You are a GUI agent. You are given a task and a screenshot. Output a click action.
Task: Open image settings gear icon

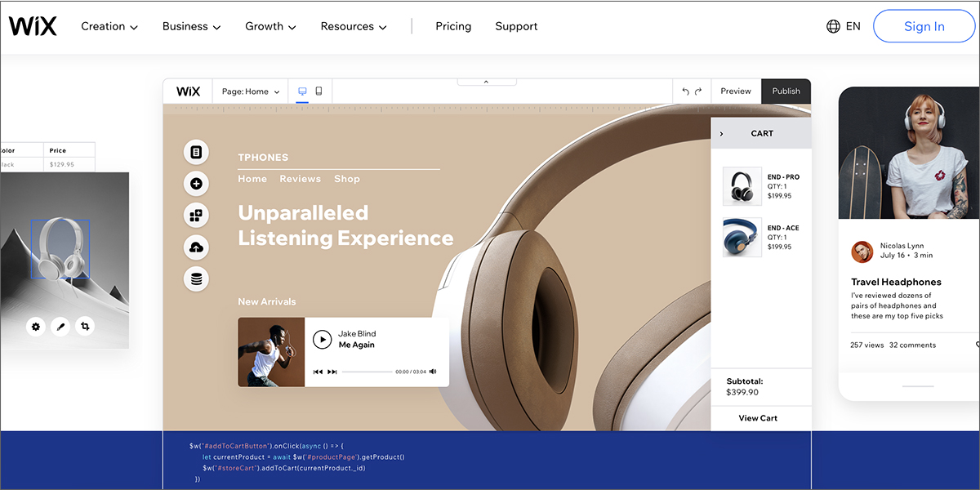click(x=36, y=327)
